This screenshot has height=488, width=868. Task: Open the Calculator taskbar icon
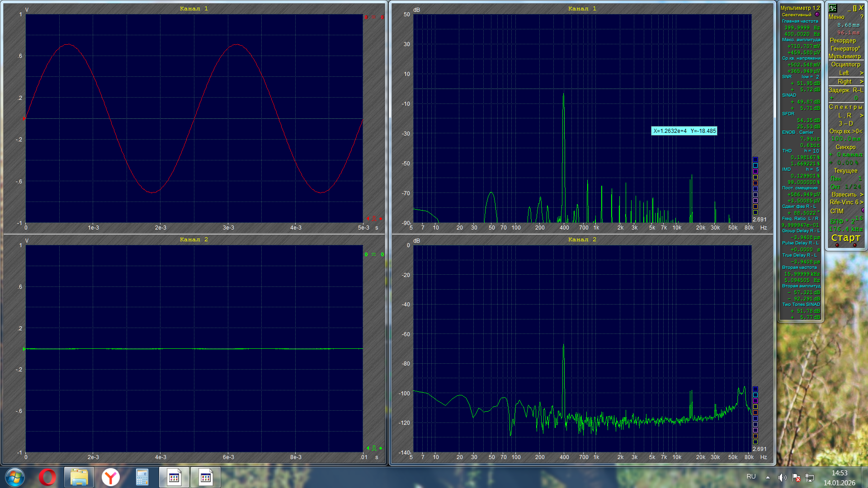pos(142,477)
